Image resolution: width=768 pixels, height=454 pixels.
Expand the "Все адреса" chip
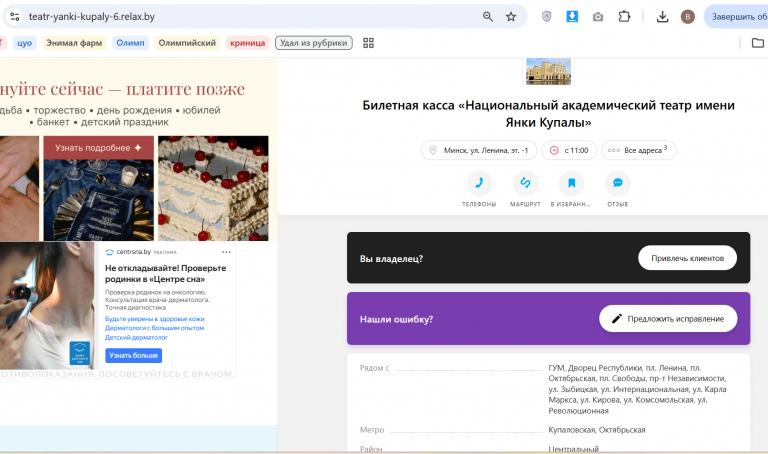639,150
